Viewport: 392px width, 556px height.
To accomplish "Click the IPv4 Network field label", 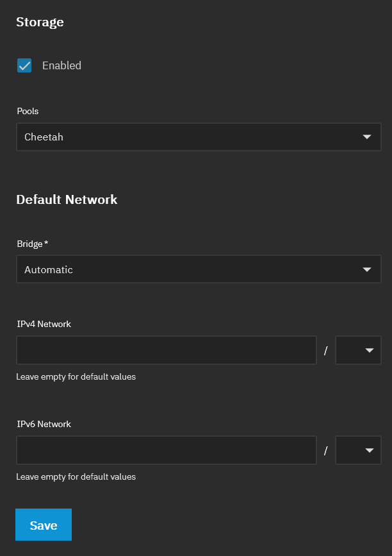I will 44,324.
